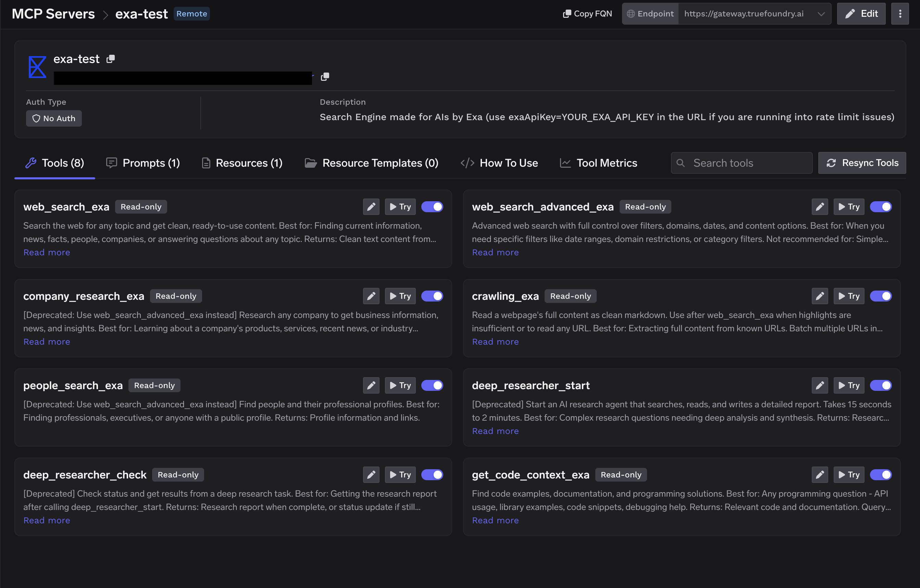Disable the get_code_context_exa toggle

pyautogui.click(x=881, y=475)
